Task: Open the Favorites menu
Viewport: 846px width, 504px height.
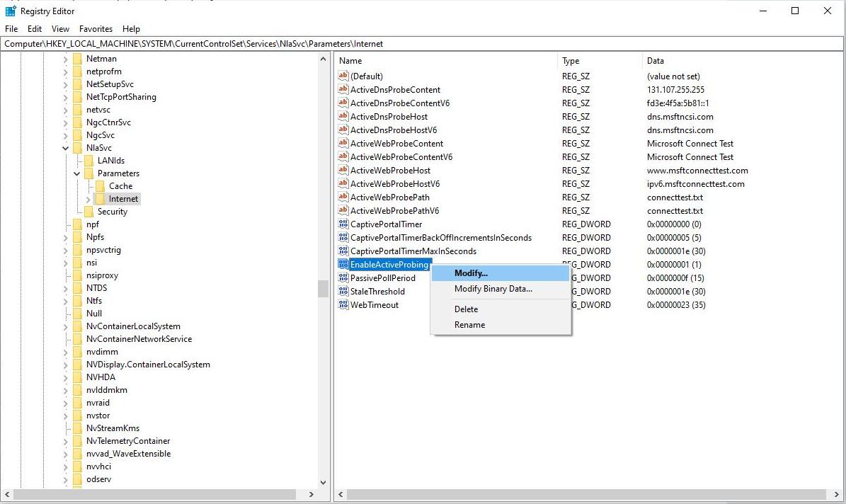Action: pos(96,29)
